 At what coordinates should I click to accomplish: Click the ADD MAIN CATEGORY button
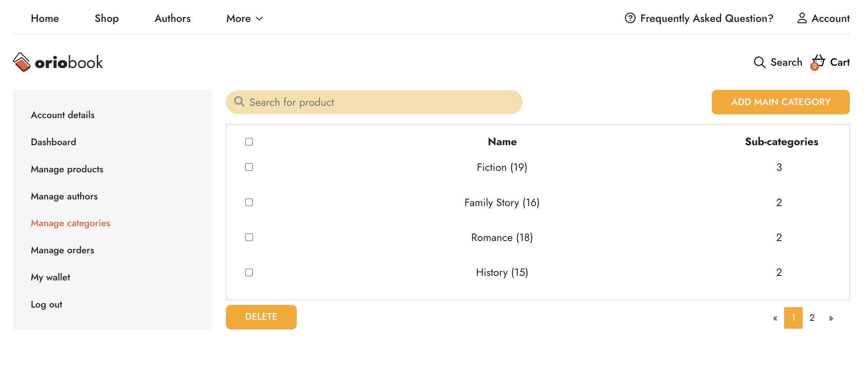click(780, 102)
